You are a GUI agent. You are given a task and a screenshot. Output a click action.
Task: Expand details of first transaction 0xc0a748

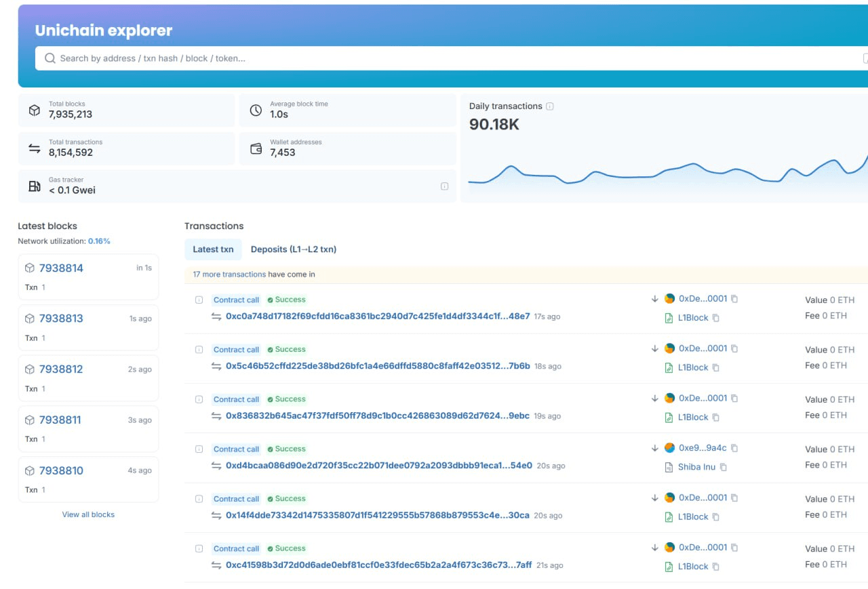tap(199, 300)
